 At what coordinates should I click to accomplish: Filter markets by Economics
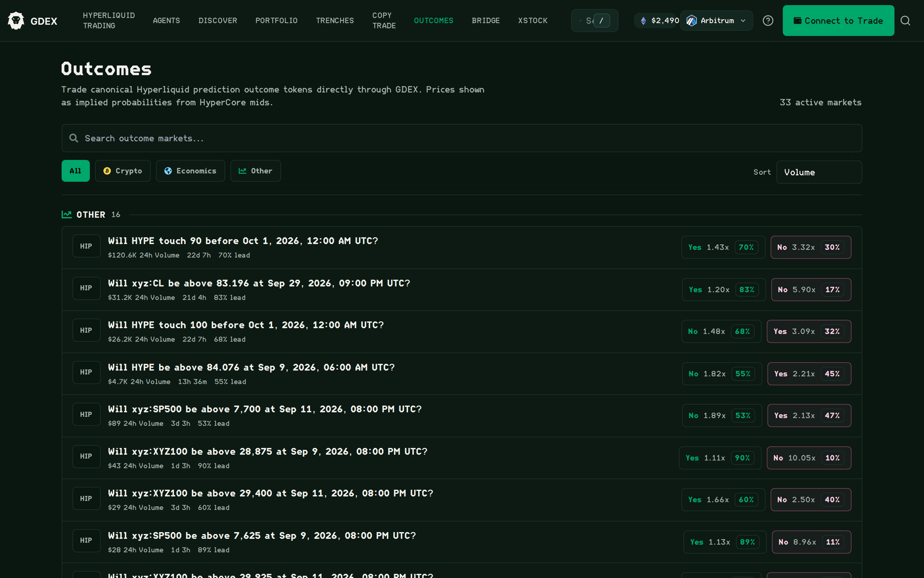(190, 171)
